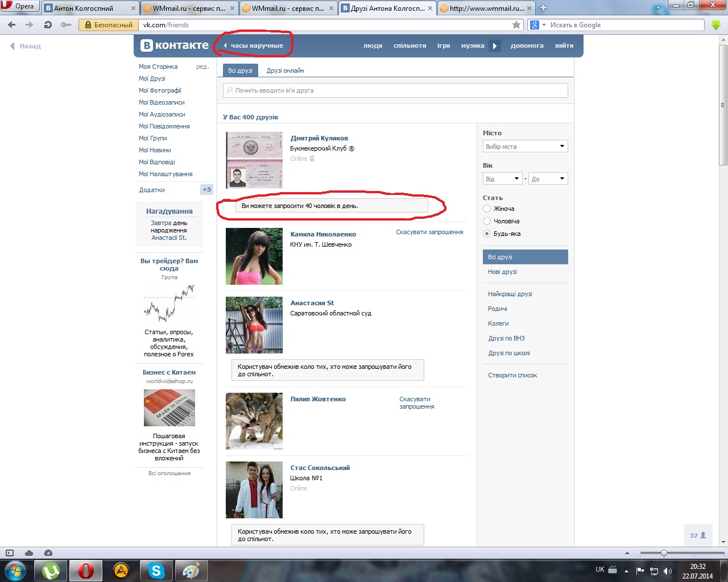
Task: Click Створити список link
Action: [x=512, y=375]
